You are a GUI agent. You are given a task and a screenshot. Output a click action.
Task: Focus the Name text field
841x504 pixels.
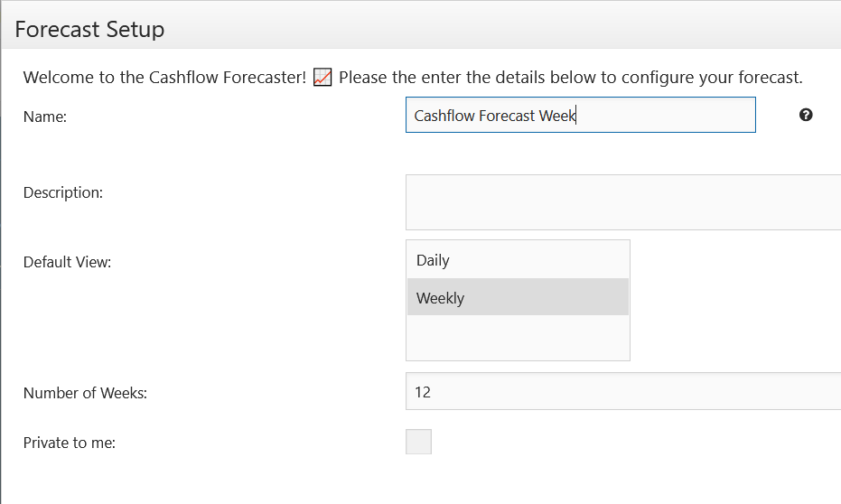[x=580, y=115]
